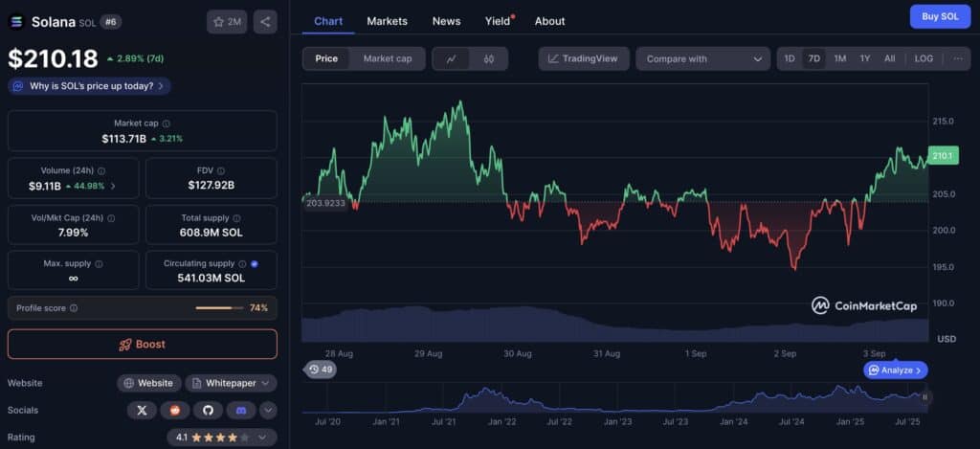Image resolution: width=980 pixels, height=449 pixels.
Task: Expand more socials chevron
Action: pyautogui.click(x=268, y=411)
